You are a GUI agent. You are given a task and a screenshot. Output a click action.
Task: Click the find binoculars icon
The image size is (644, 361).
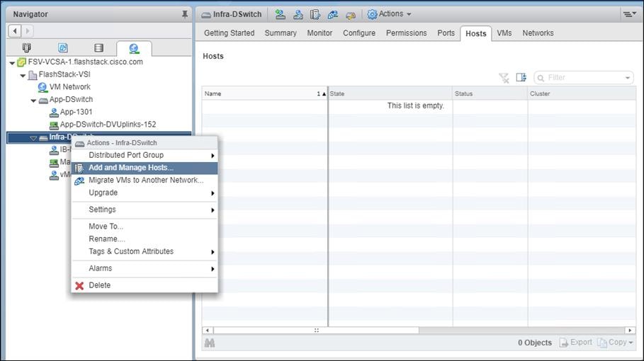(x=210, y=343)
